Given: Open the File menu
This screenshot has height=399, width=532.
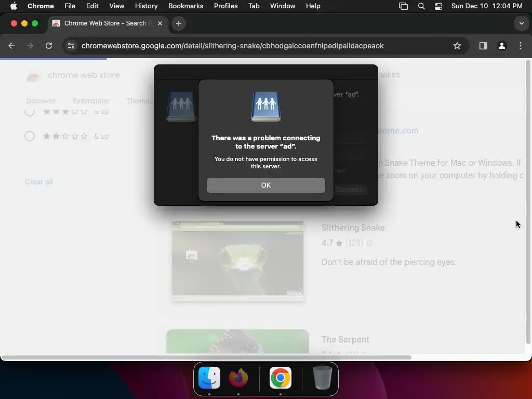Looking at the screenshot, I should coord(70,6).
